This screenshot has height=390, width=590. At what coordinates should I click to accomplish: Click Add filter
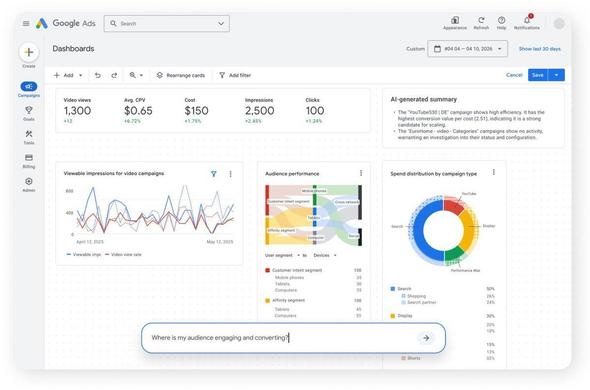[235, 75]
